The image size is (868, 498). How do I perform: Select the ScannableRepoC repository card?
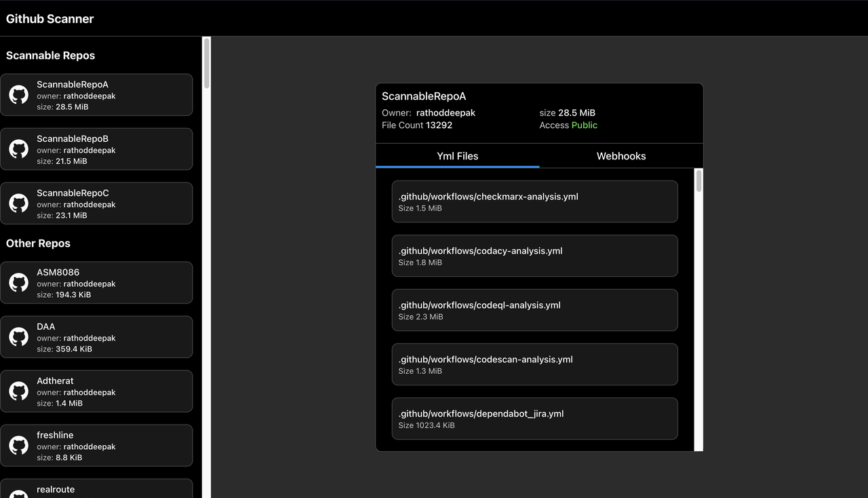click(x=97, y=203)
